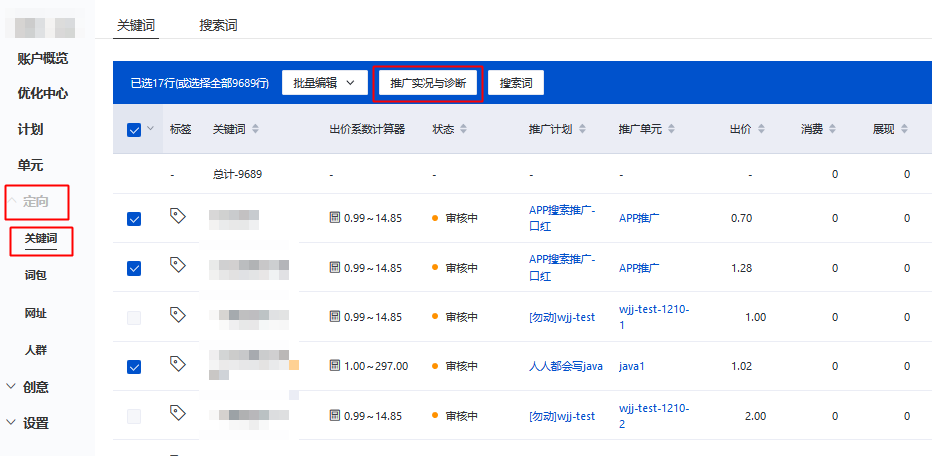Click the tag icon in the 0.70 bid row
This screenshot has width=932, height=456.
(178, 216)
